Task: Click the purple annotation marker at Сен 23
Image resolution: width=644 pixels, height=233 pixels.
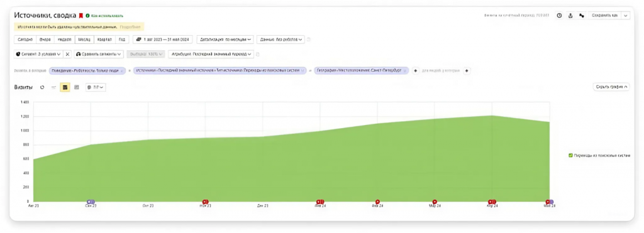Action: pyautogui.click(x=91, y=202)
